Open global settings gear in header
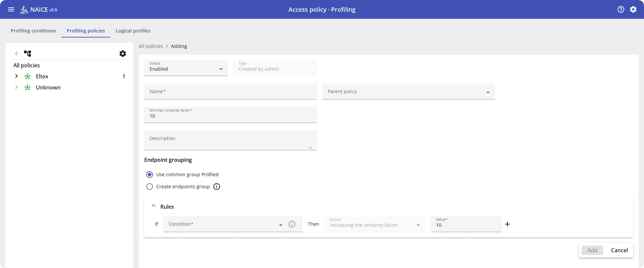 (633, 9)
